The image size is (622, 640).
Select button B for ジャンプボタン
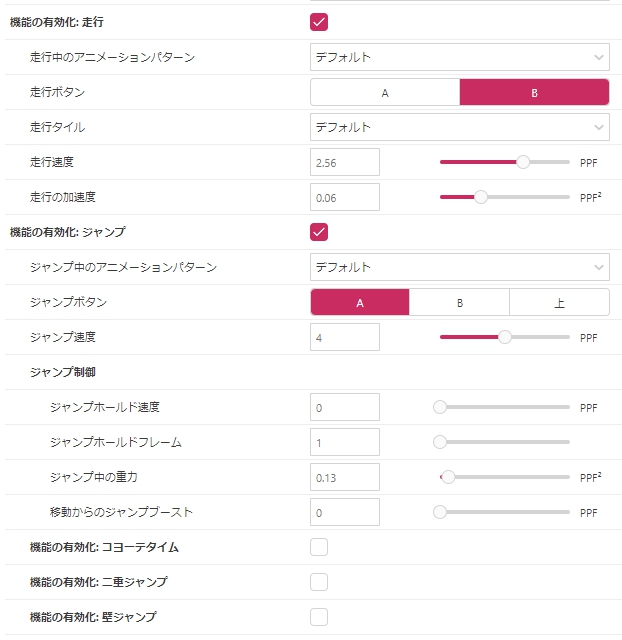tap(459, 302)
